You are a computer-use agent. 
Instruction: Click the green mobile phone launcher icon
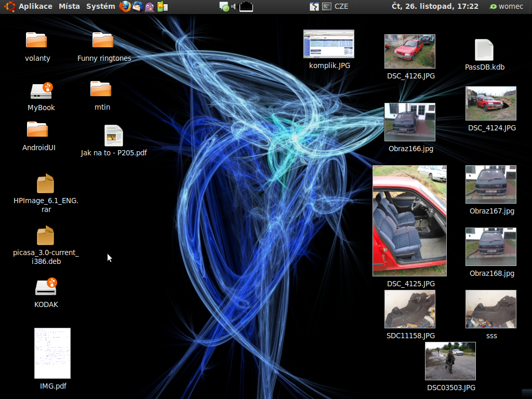[x=162, y=6]
